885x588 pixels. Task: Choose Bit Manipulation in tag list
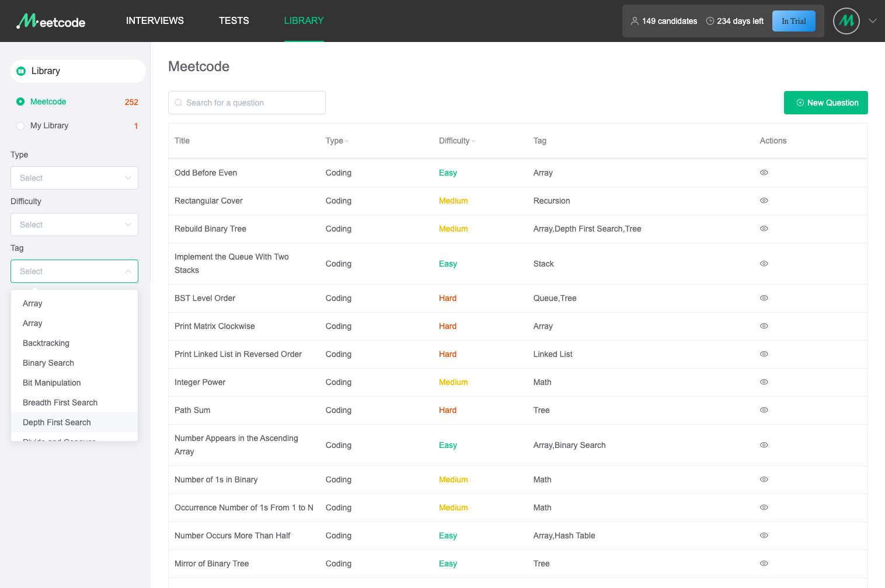point(74,383)
